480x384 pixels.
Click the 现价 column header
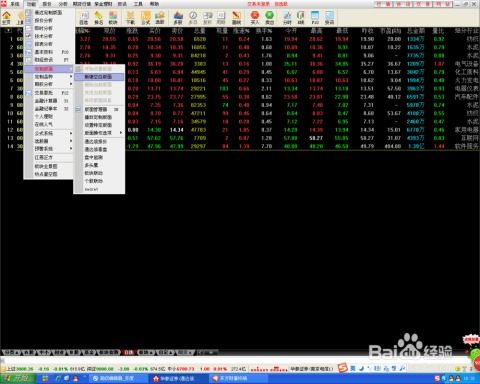pyautogui.click(x=110, y=31)
